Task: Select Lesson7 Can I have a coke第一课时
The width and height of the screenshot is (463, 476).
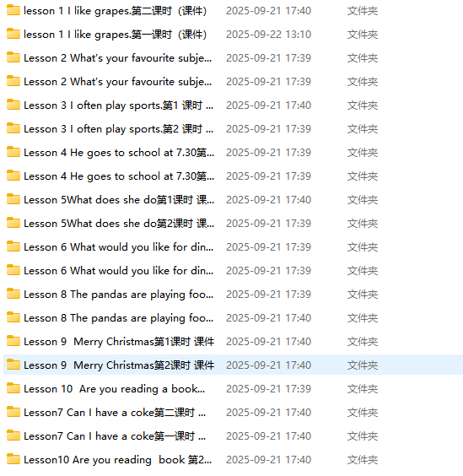Action: [115, 436]
